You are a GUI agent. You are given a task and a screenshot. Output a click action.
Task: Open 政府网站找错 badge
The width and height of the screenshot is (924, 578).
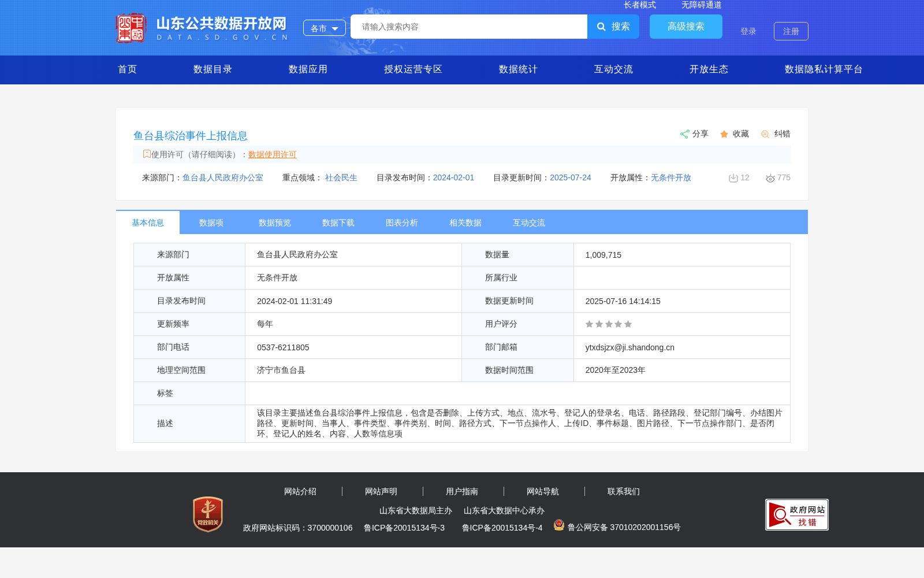coord(797,514)
